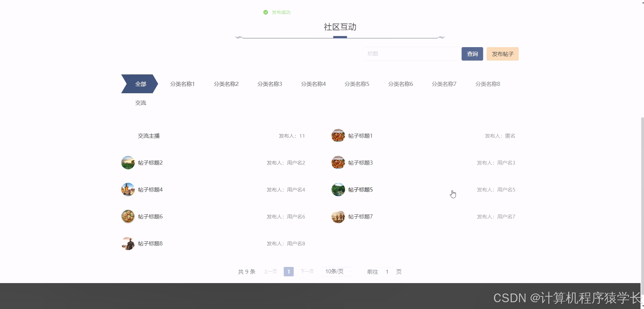
Task: Open the 帖子标题8 portrait thumbnail
Action: pos(128,243)
